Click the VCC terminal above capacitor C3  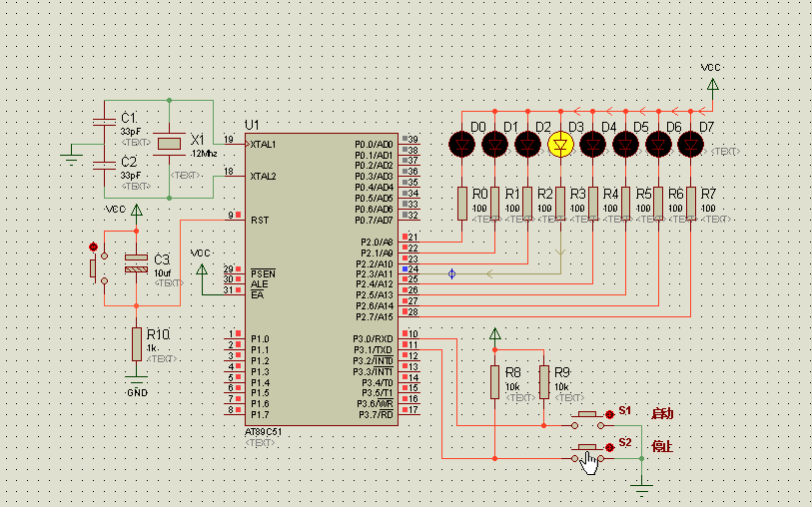(136, 211)
